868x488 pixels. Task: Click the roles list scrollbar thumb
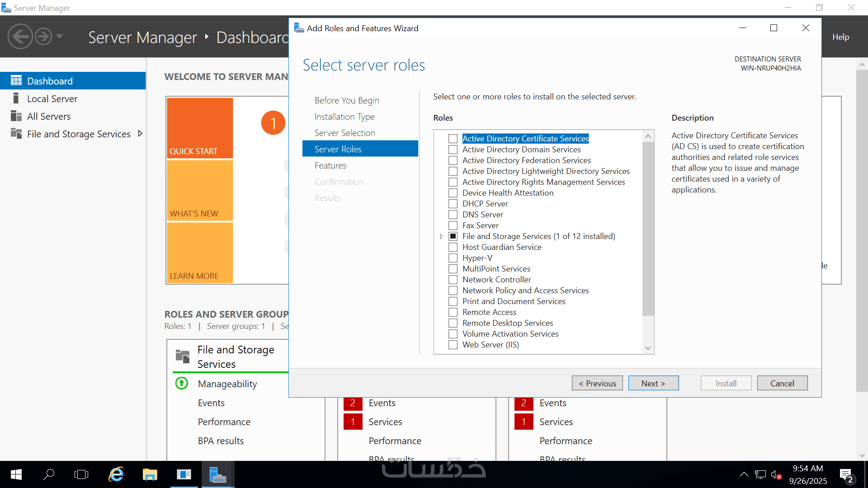point(648,228)
